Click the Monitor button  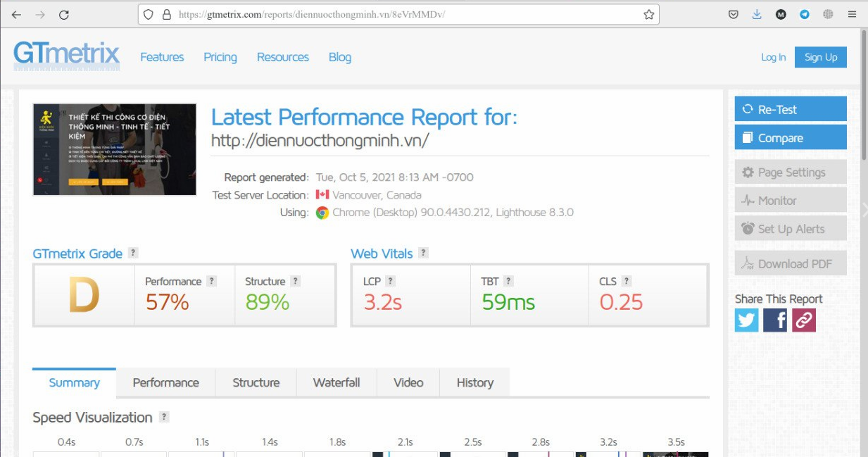(x=791, y=200)
